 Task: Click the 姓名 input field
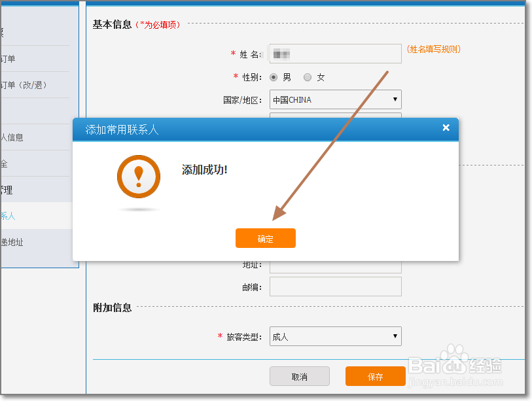335,53
